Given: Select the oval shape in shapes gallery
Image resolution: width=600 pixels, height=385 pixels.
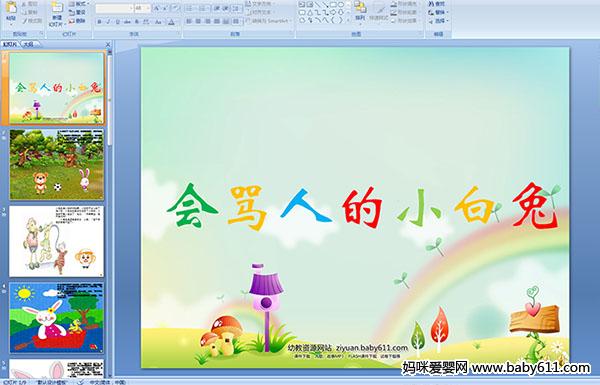Looking at the screenshot, I should pos(342,5).
